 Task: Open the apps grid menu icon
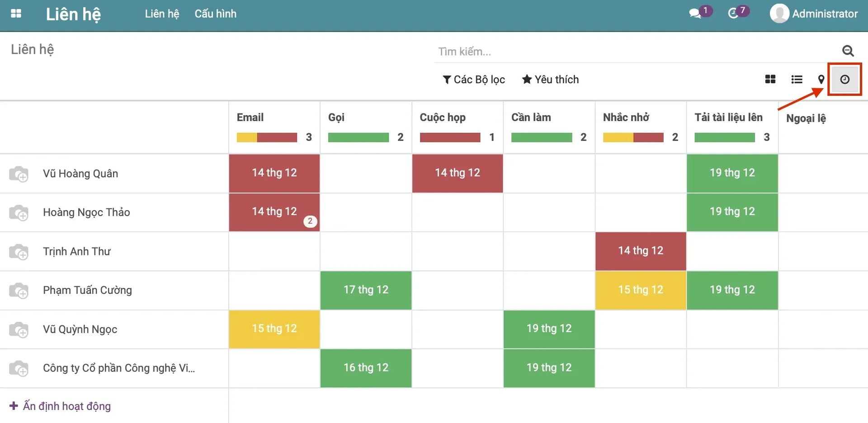(16, 14)
